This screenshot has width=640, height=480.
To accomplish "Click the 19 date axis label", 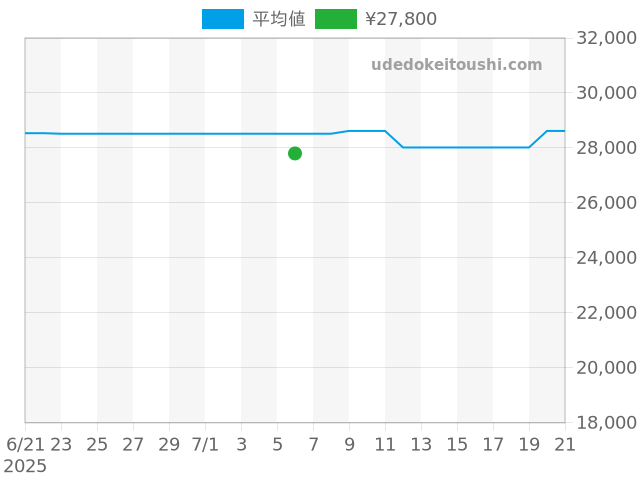I will (529, 444).
